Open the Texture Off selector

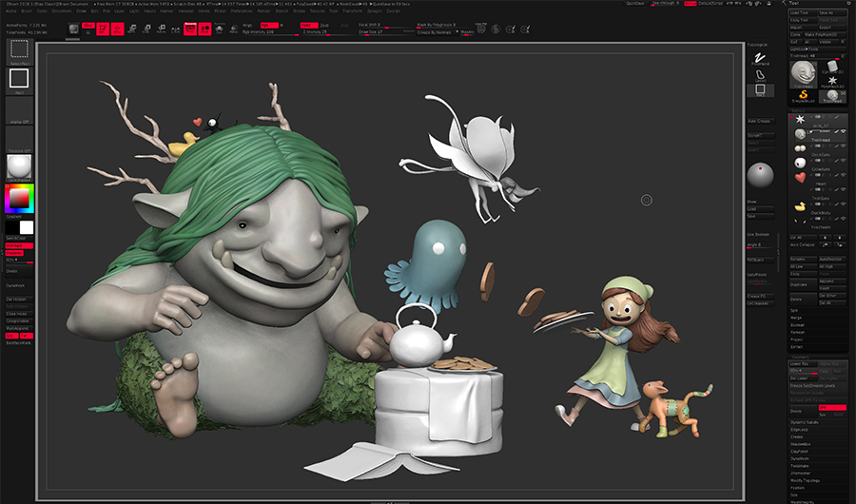[x=19, y=139]
